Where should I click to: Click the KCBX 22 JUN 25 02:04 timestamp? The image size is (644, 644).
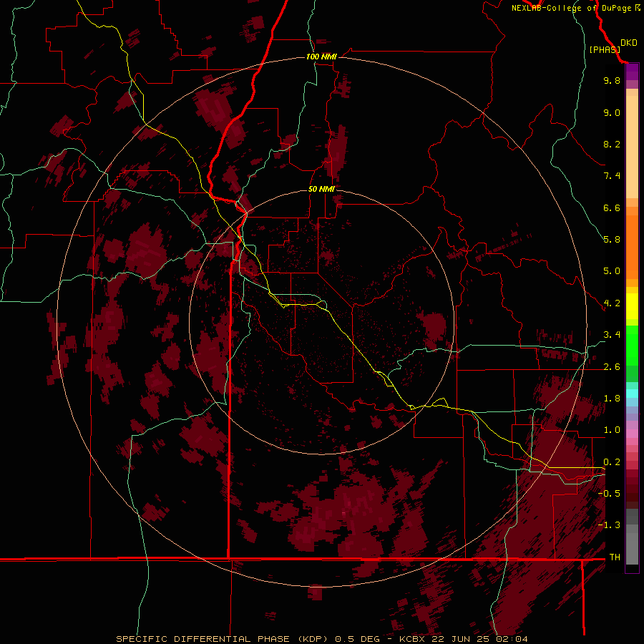click(463, 639)
